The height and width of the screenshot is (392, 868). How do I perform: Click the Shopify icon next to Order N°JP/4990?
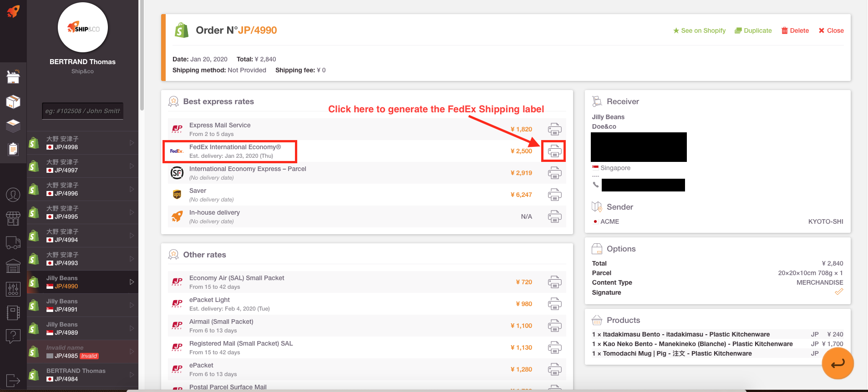tap(182, 30)
